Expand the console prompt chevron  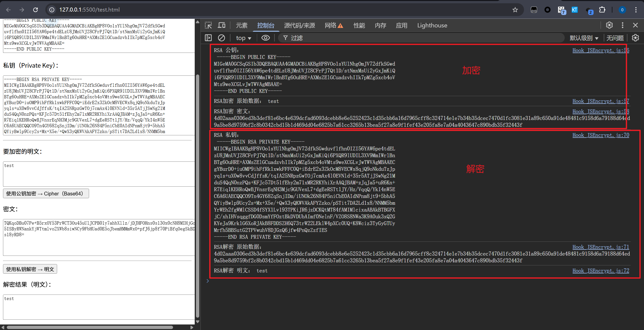pos(208,281)
